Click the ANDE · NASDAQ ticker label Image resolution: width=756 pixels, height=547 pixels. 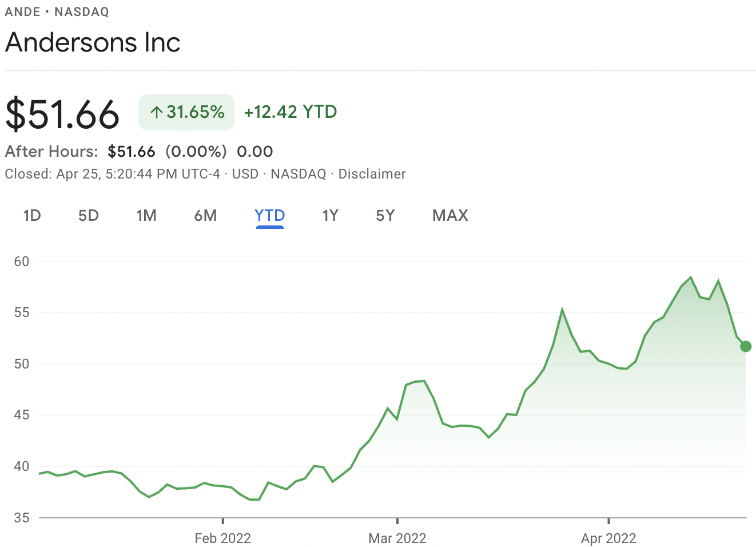tap(57, 12)
